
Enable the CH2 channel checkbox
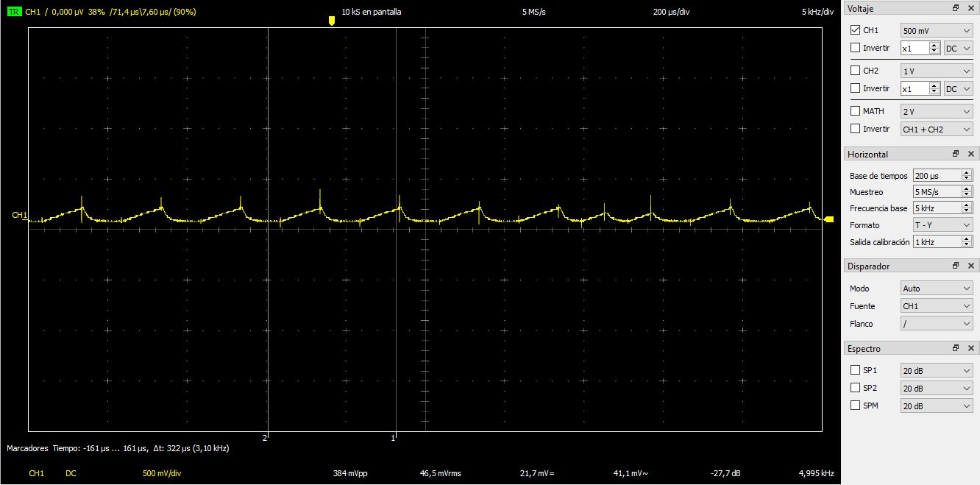click(x=855, y=71)
